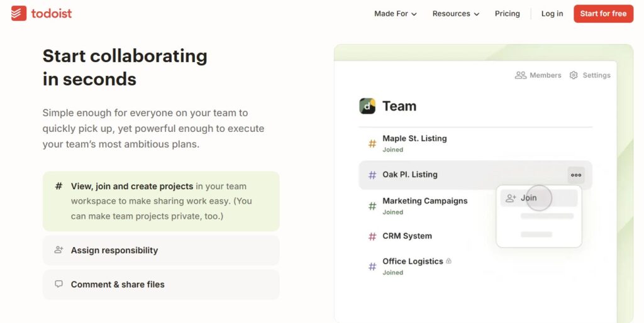The width and height of the screenshot is (644, 323).
Task: Click the Office Logistics lock icon
Action: point(448,261)
